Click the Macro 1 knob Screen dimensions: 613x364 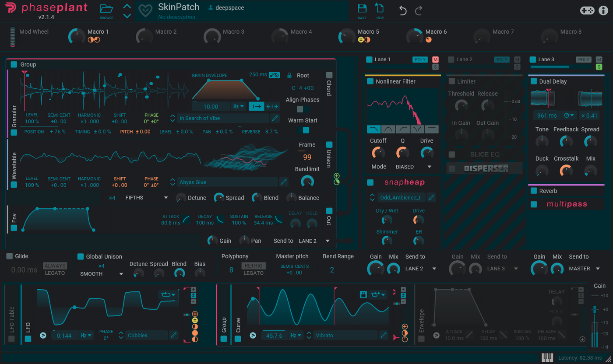(77, 36)
